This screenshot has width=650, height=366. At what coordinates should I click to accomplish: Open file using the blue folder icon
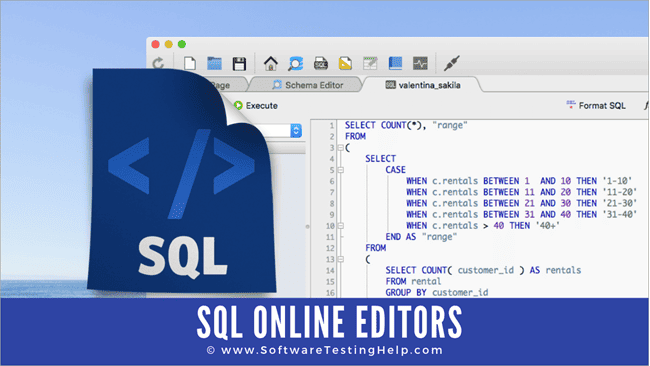[x=214, y=63]
